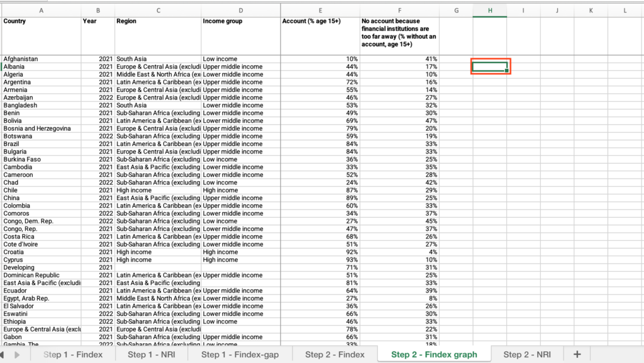Click Bangladesh's South Asia region cell
644x363 pixels.
(158, 105)
